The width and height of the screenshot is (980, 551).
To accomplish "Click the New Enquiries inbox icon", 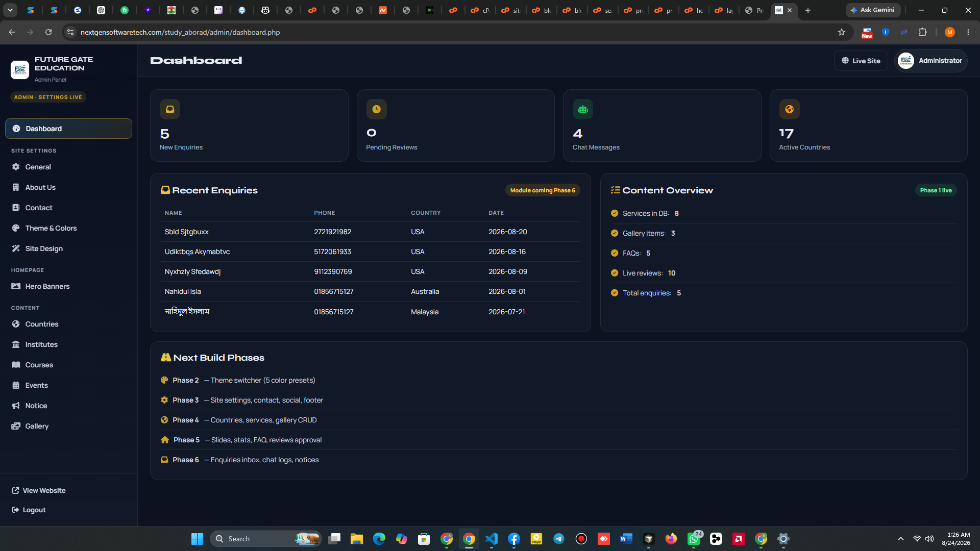I will point(170,109).
